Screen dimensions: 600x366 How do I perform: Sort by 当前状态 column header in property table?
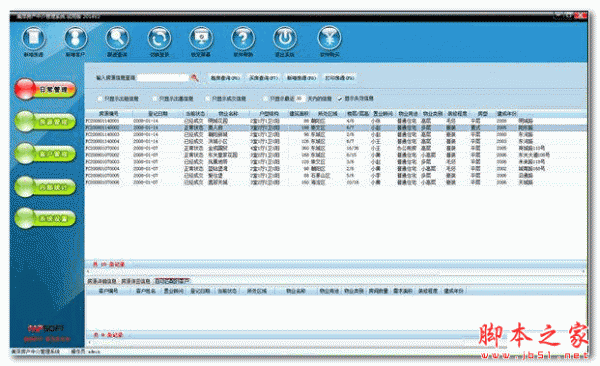pos(195,114)
